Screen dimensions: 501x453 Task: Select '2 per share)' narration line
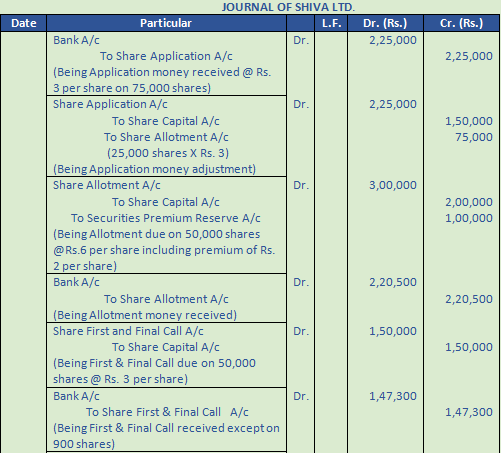(85, 266)
